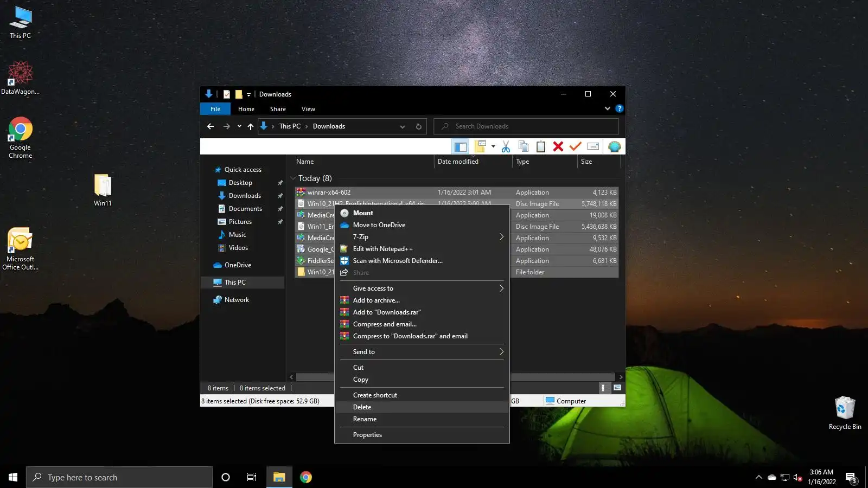Click the Paste clipboard toolbar icon
Image resolution: width=868 pixels, height=488 pixels.
(x=541, y=146)
